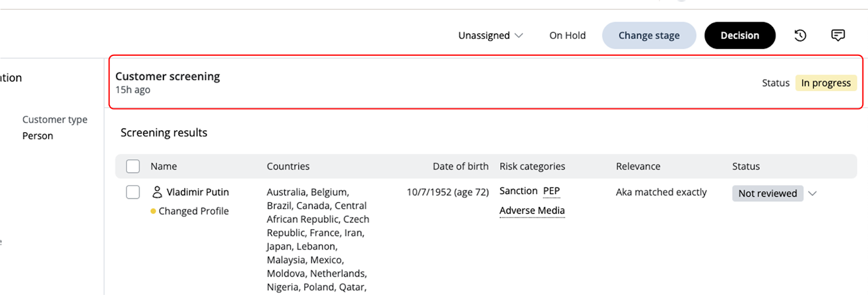Viewport: 868px width, 295px height.
Task: Click the Change stage button
Action: [649, 36]
